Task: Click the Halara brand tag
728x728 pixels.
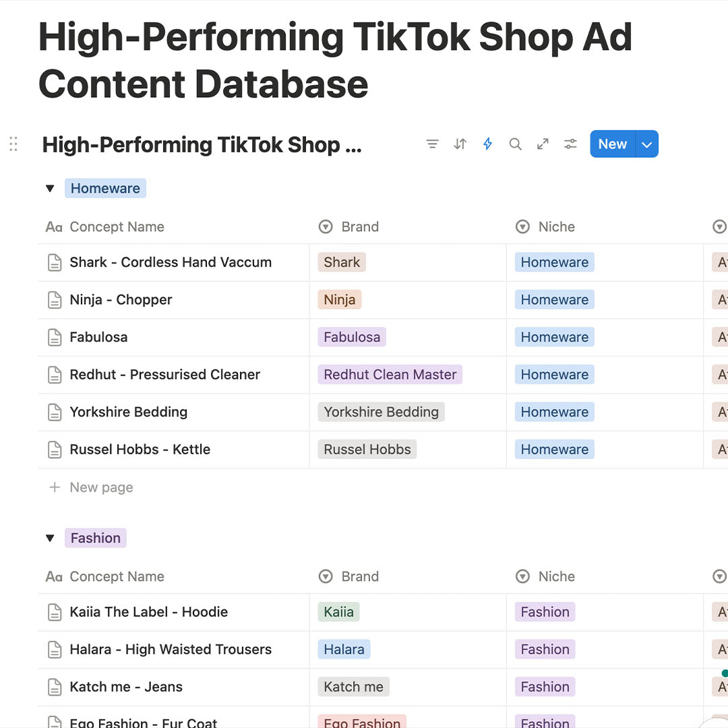Action: point(344,650)
